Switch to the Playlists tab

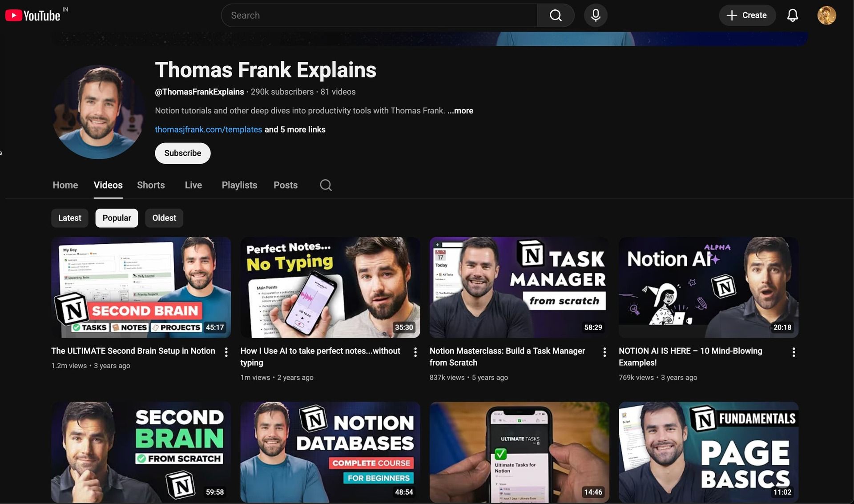click(x=239, y=185)
